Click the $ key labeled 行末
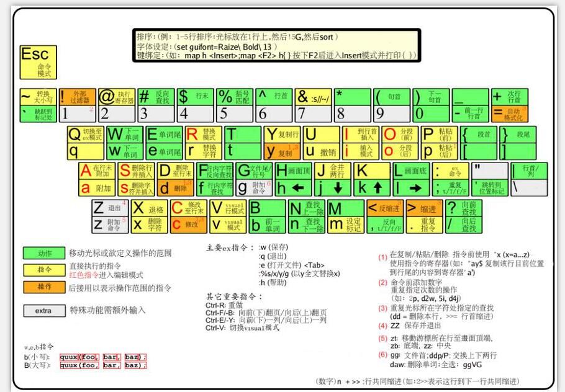 click(196, 97)
